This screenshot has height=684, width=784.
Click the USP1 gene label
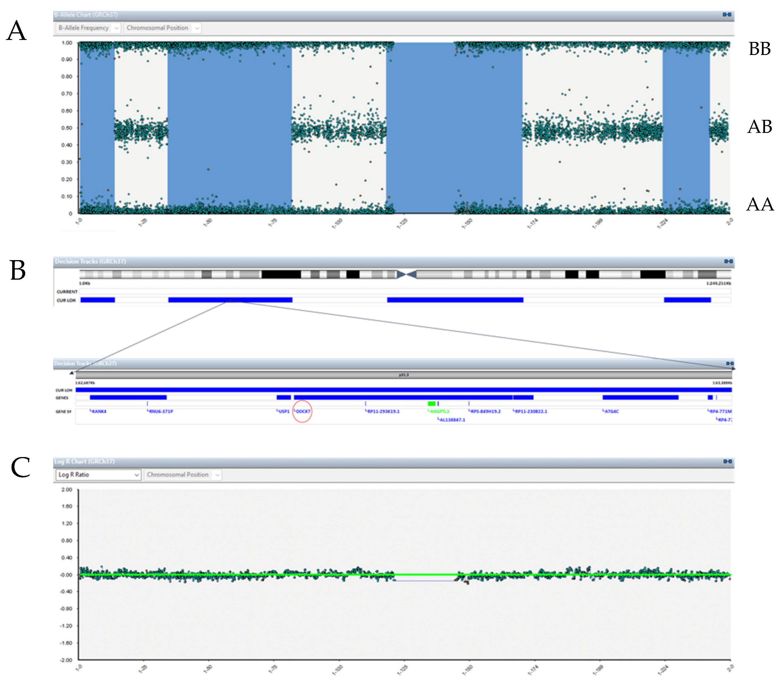pos(284,411)
